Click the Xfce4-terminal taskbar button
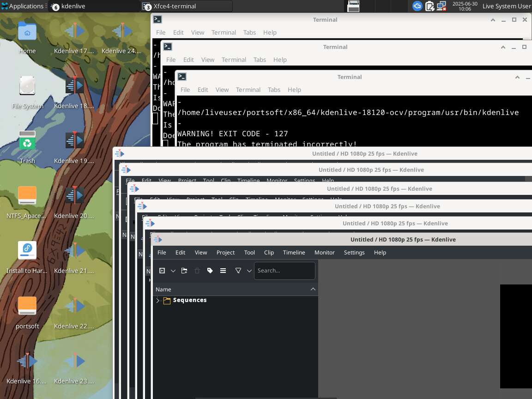The height and width of the screenshot is (399, 532). point(187,6)
